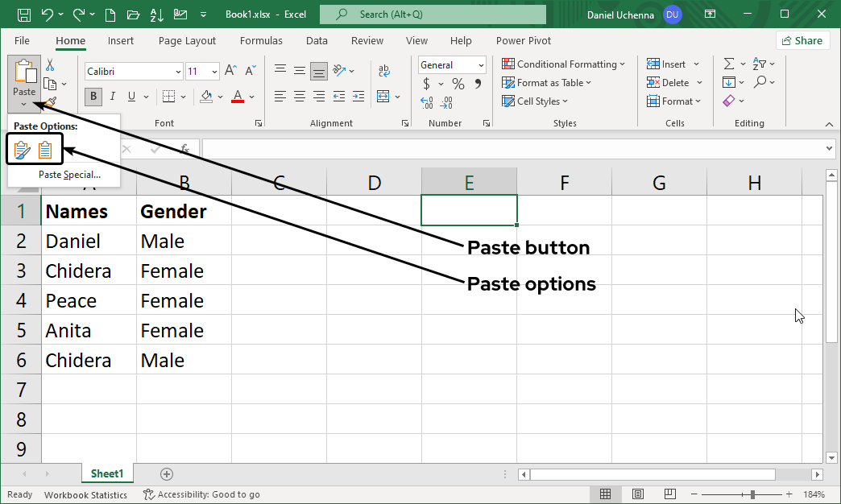The width and height of the screenshot is (841, 504).
Task: Toggle Bold formatting
Action: click(93, 97)
